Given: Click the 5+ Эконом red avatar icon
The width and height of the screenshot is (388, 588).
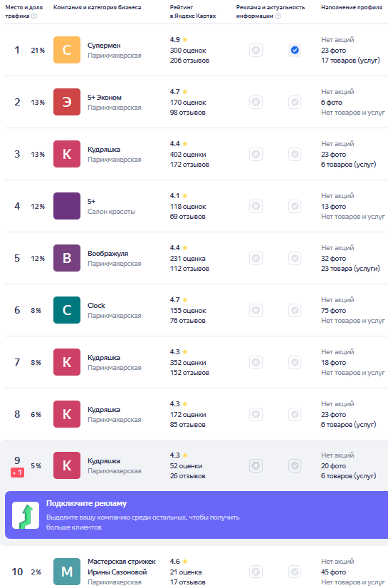Looking at the screenshot, I should pyautogui.click(x=67, y=102).
